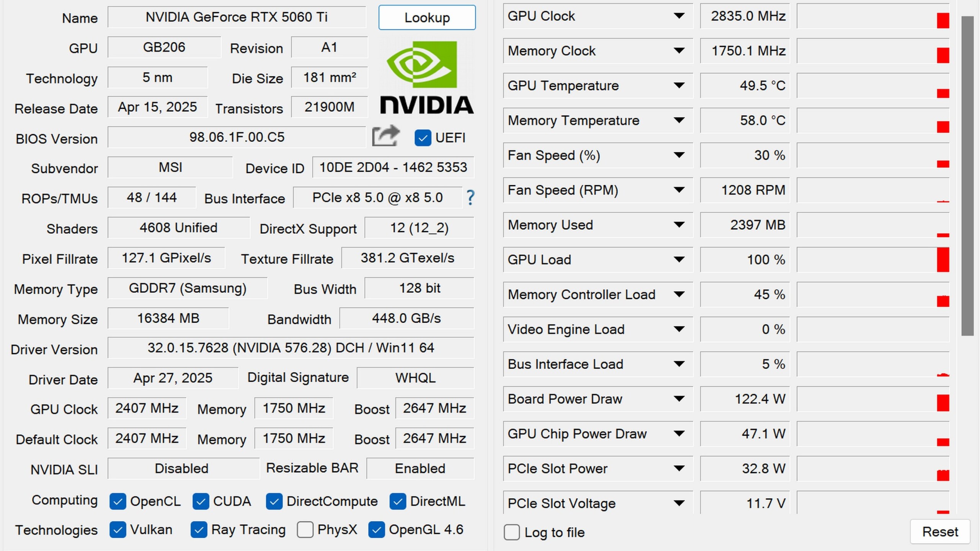Open the GPU Chip Power Draw dropdown
Image resolution: width=980 pixels, height=551 pixels.
[679, 434]
